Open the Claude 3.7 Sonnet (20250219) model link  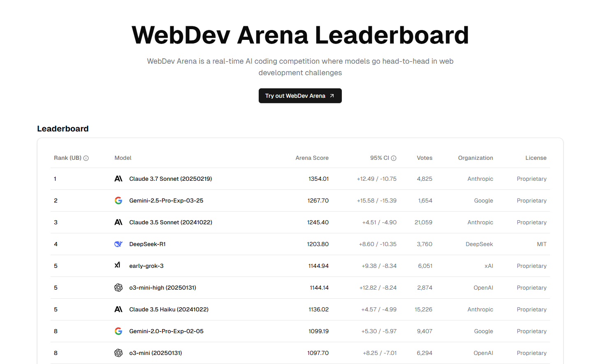(171, 179)
